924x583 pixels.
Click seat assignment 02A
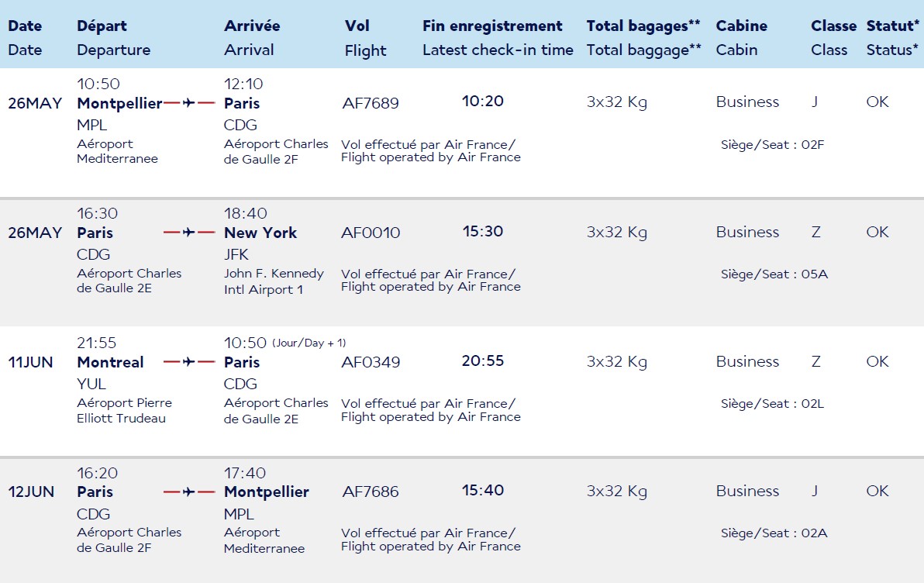(x=774, y=533)
